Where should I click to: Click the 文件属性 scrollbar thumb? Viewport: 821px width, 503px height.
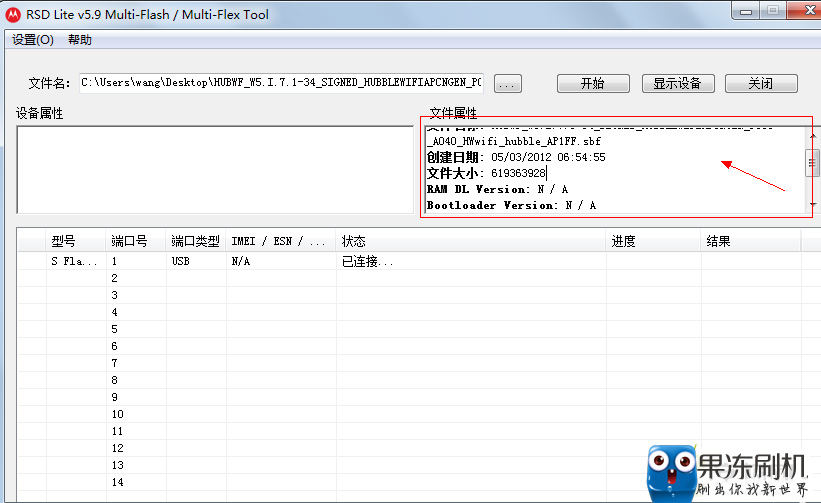pos(813,163)
